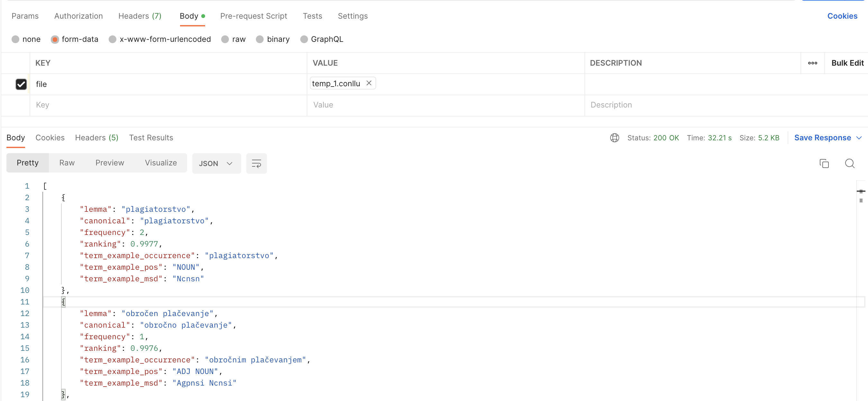Screen dimensions: 868x401
Task: Remove the temp_1.conllu file with its X
Action: [x=369, y=83]
